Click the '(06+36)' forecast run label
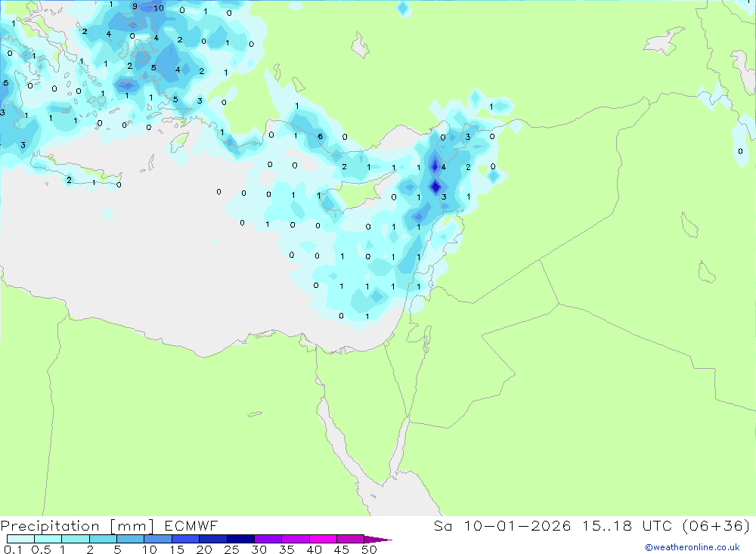756x554 pixels. (x=716, y=525)
